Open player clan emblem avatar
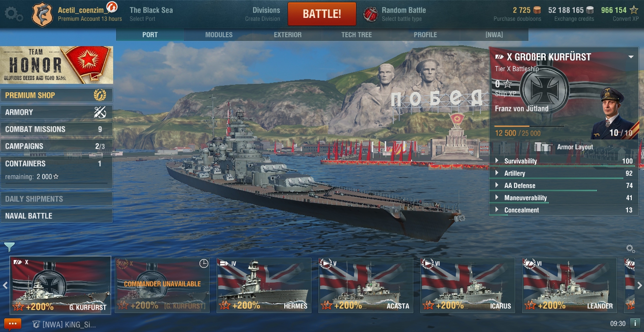The height and width of the screenshot is (332, 644). 42,14
